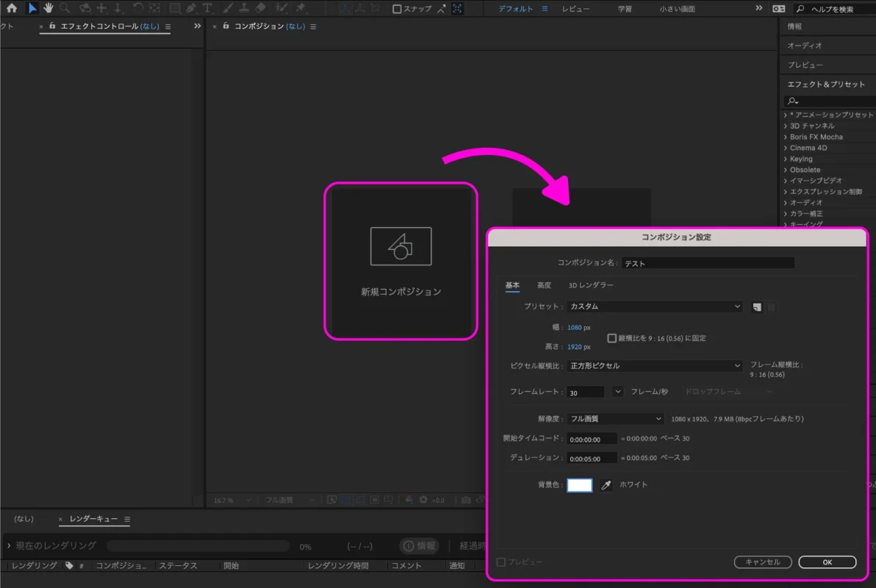This screenshot has height=588, width=876.
Task: Expand the アニメーションプリセット category
Action: pyautogui.click(x=786, y=115)
